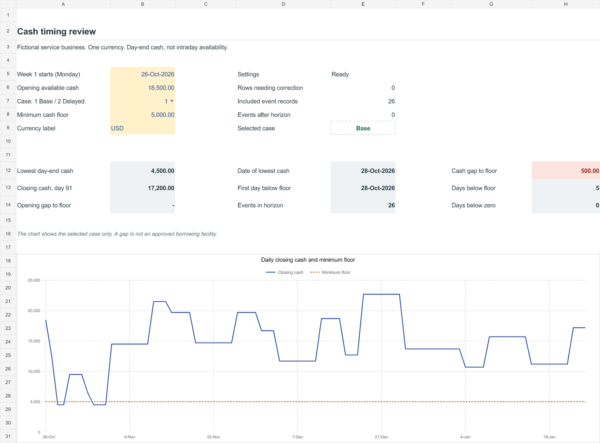
Task: Click the green 'Base' selected case cell
Action: 363,128
